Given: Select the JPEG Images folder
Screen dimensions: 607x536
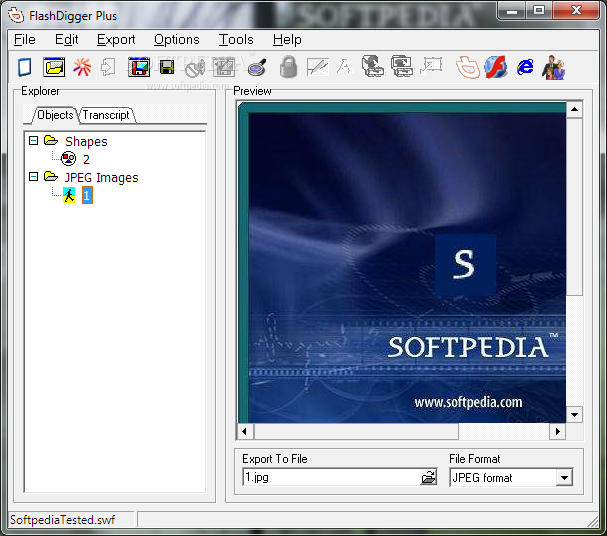Looking at the screenshot, I should pyautogui.click(x=101, y=178).
